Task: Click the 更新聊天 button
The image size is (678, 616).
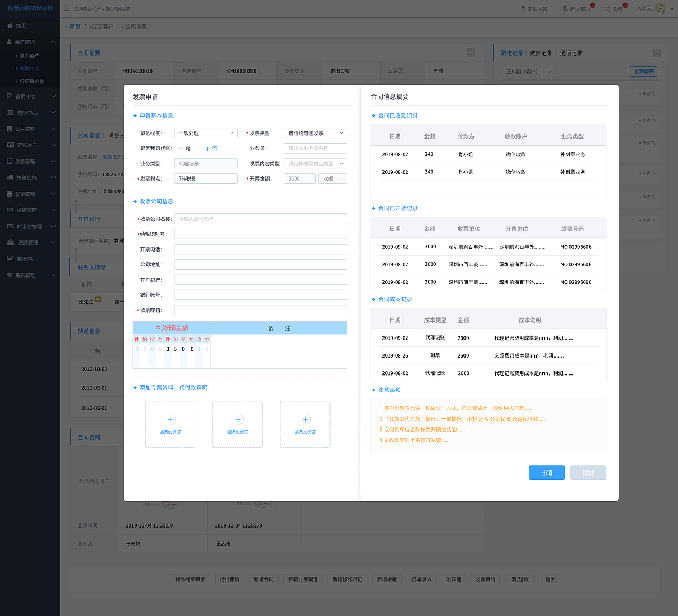Action: (x=644, y=72)
